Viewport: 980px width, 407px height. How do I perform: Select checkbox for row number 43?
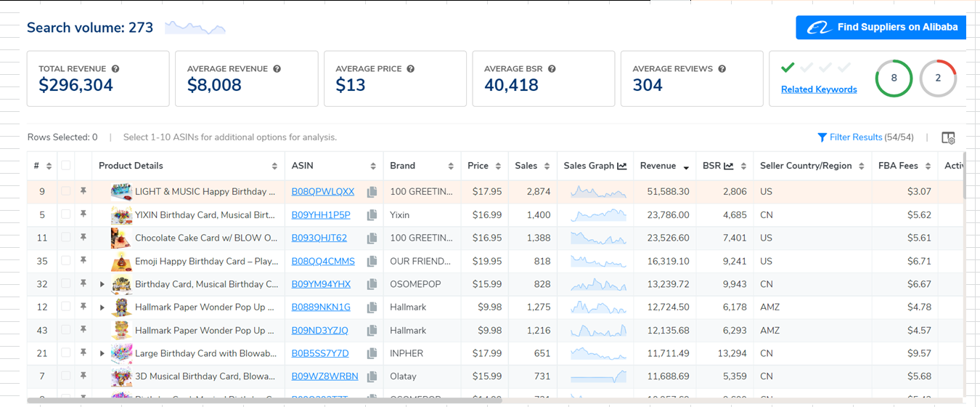click(x=66, y=330)
